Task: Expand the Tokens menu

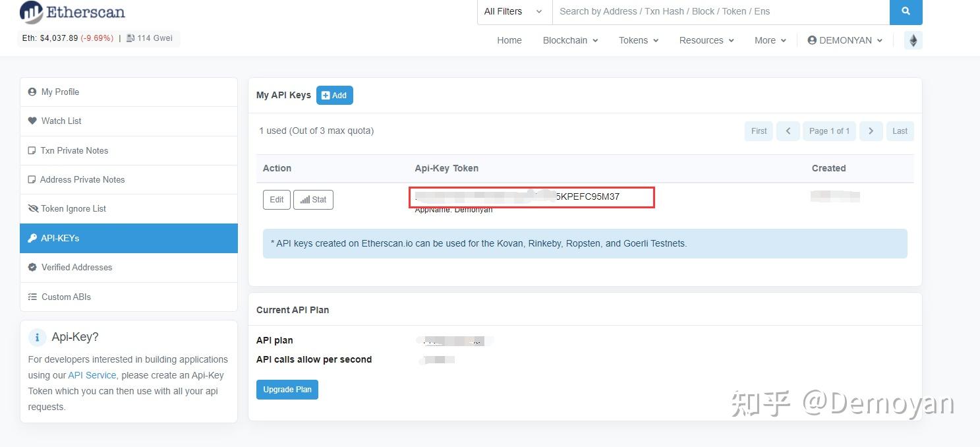Action: (639, 40)
